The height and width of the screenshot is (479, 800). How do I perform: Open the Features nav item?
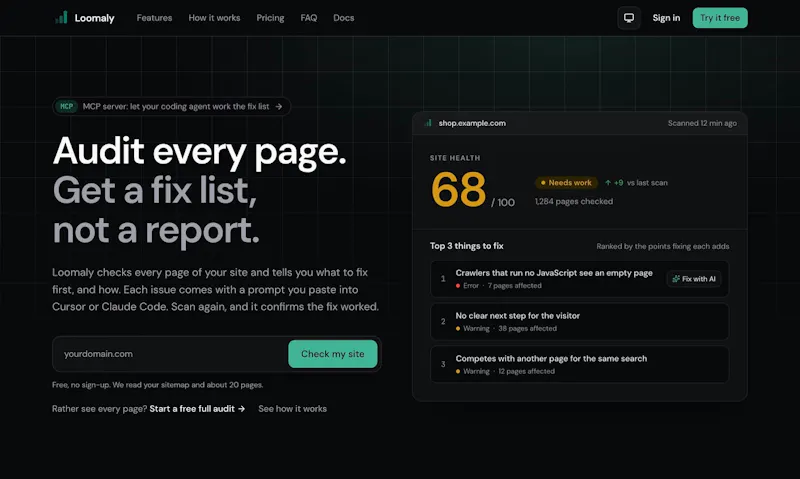pyautogui.click(x=154, y=18)
